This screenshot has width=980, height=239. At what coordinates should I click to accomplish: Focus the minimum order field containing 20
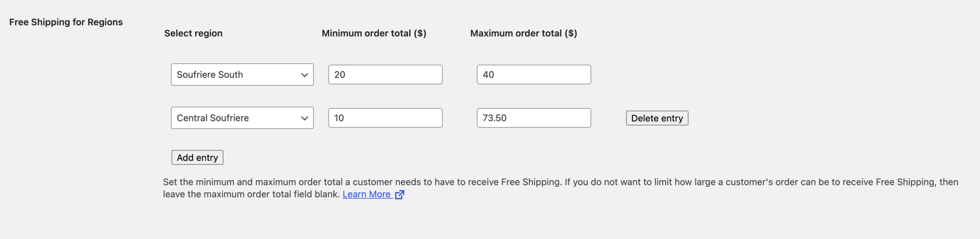pyautogui.click(x=385, y=75)
